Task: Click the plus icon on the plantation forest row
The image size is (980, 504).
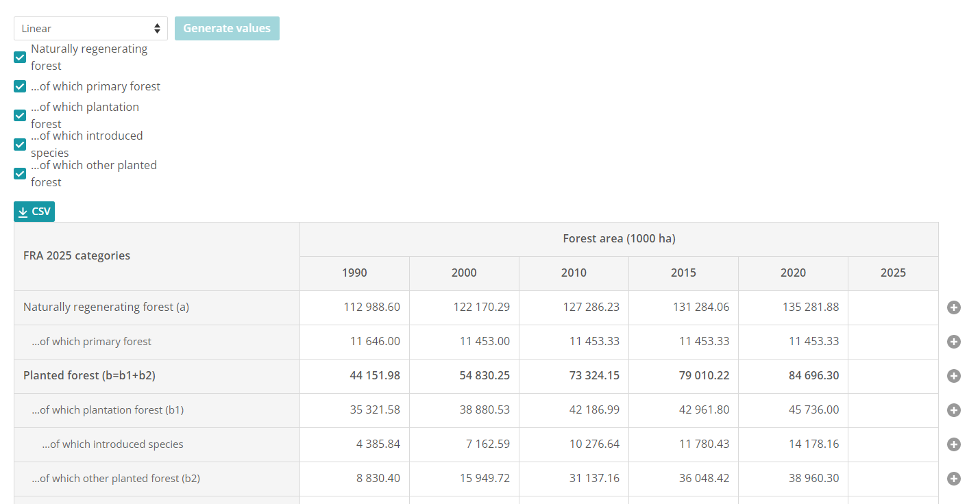Action: pos(953,409)
